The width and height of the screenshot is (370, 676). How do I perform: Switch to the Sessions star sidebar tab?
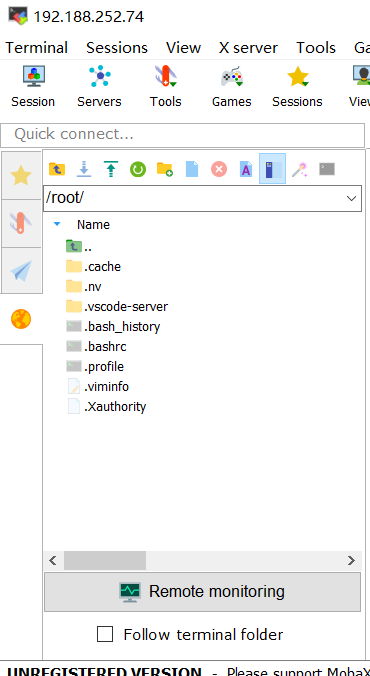[21, 175]
